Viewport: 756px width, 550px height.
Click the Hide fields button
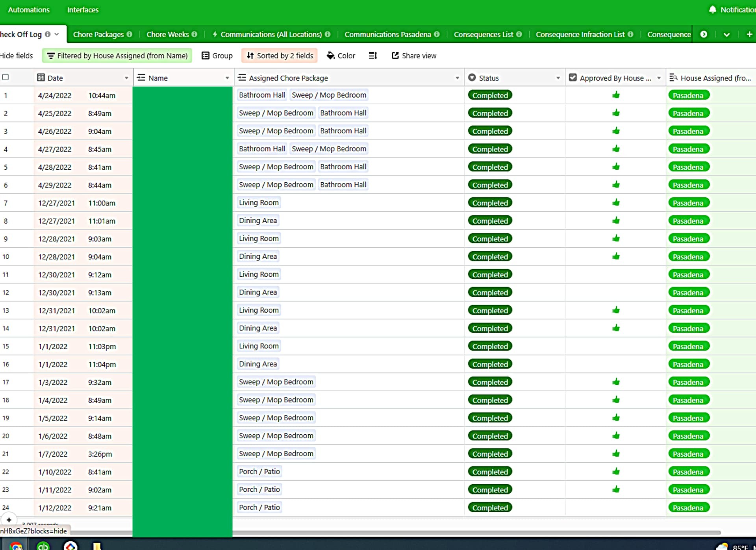(17, 56)
